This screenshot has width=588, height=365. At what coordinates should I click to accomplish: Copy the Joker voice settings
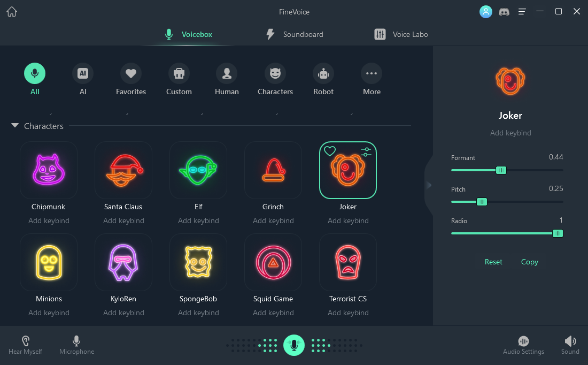tap(530, 262)
